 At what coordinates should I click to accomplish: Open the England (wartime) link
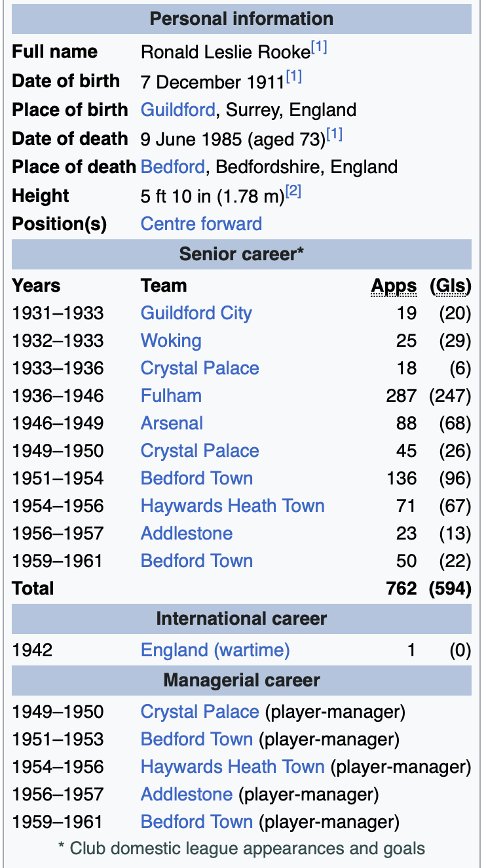(x=215, y=650)
